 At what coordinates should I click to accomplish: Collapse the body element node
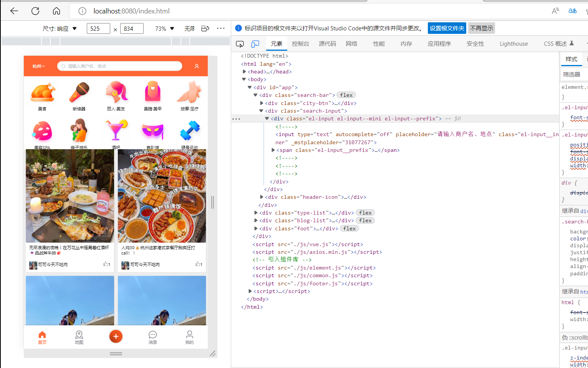244,79
